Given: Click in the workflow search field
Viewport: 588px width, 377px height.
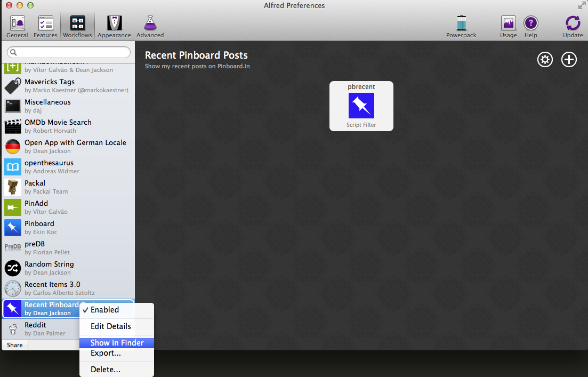Looking at the screenshot, I should pyautogui.click(x=69, y=52).
